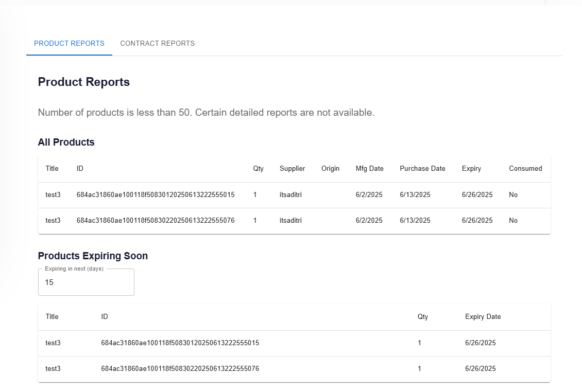The image size is (582, 392).
Task: Click the Purchase Date column header
Action: 422,168
